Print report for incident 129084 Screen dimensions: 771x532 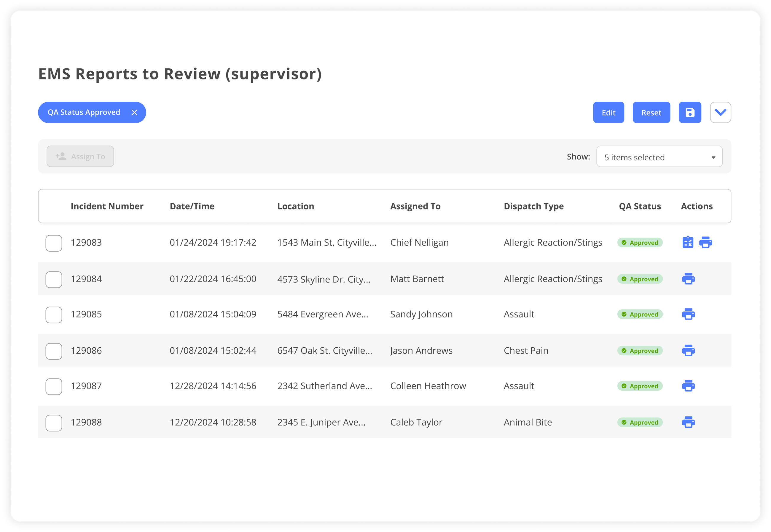coord(688,279)
